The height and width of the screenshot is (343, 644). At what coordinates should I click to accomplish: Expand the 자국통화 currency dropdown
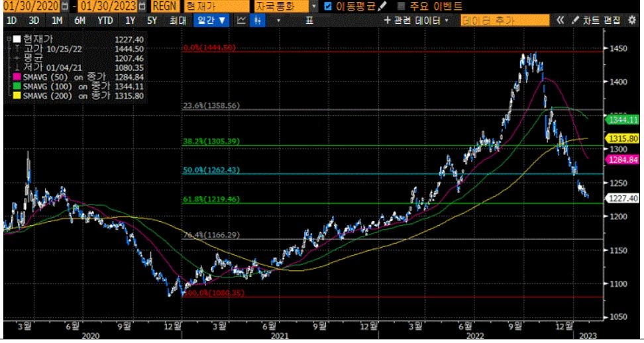pos(313,6)
